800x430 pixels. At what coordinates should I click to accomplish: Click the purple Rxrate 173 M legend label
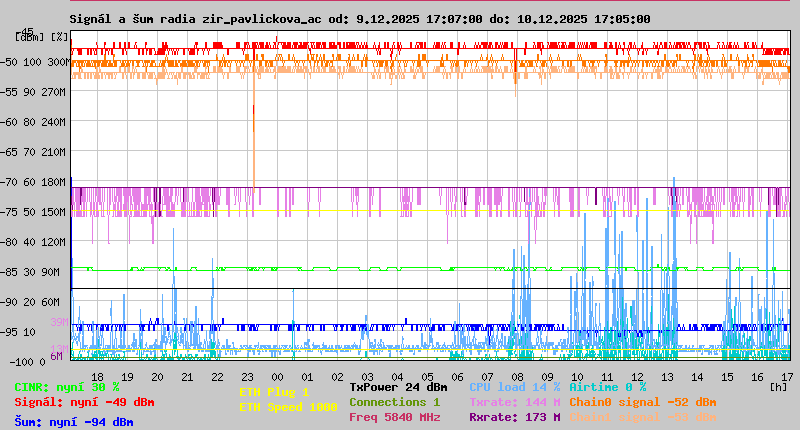514,417
